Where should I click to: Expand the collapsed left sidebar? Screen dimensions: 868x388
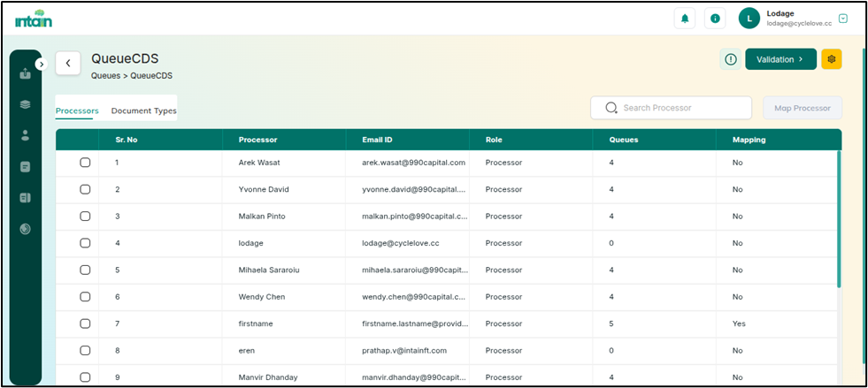pos(41,64)
